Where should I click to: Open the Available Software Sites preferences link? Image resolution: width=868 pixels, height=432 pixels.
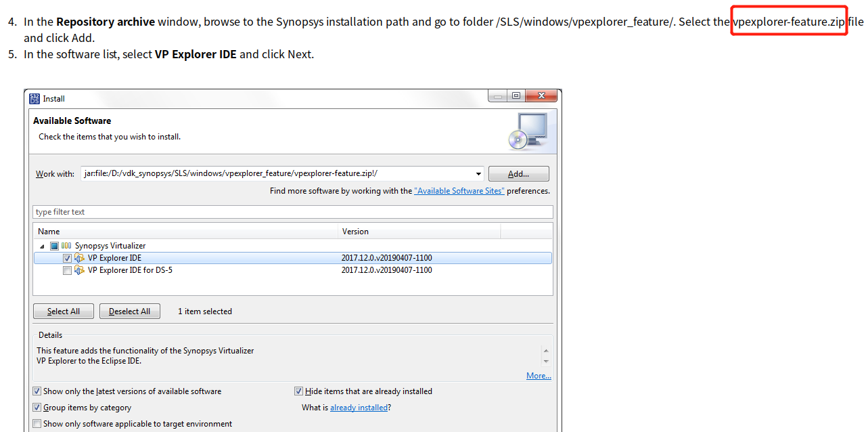tap(459, 190)
